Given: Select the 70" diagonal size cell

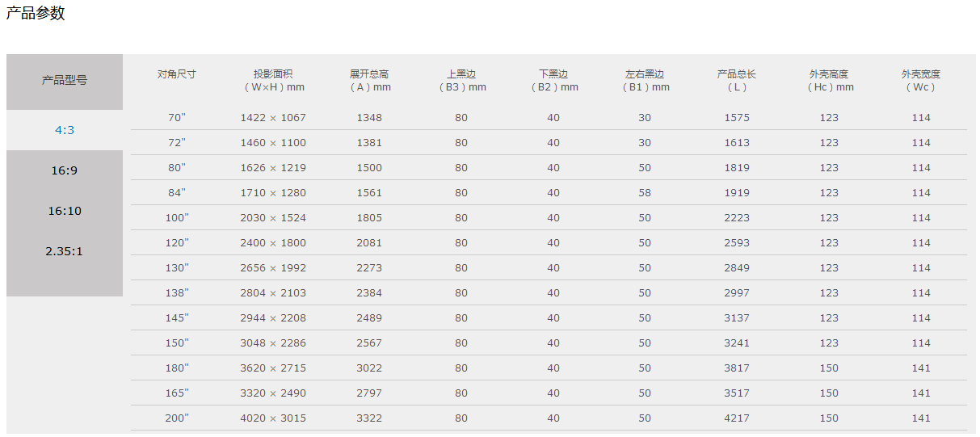Looking at the screenshot, I should click(x=176, y=118).
